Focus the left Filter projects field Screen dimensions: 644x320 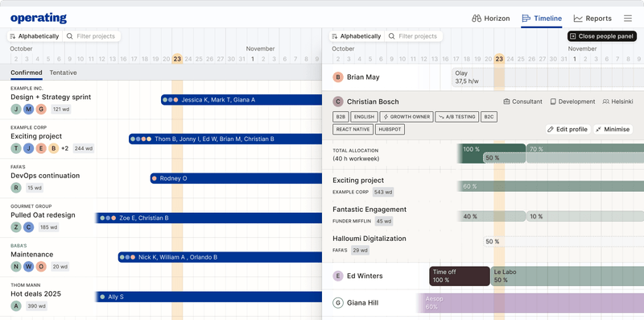[92, 36]
